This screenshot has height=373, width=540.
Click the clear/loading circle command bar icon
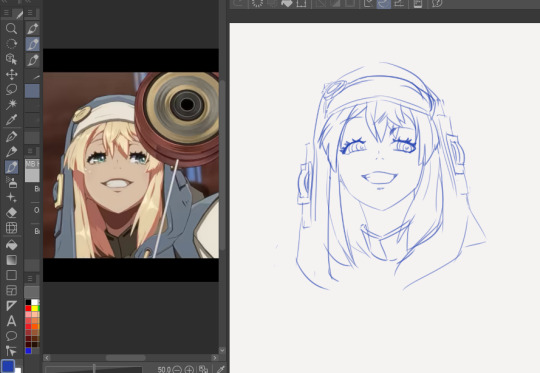click(257, 3)
